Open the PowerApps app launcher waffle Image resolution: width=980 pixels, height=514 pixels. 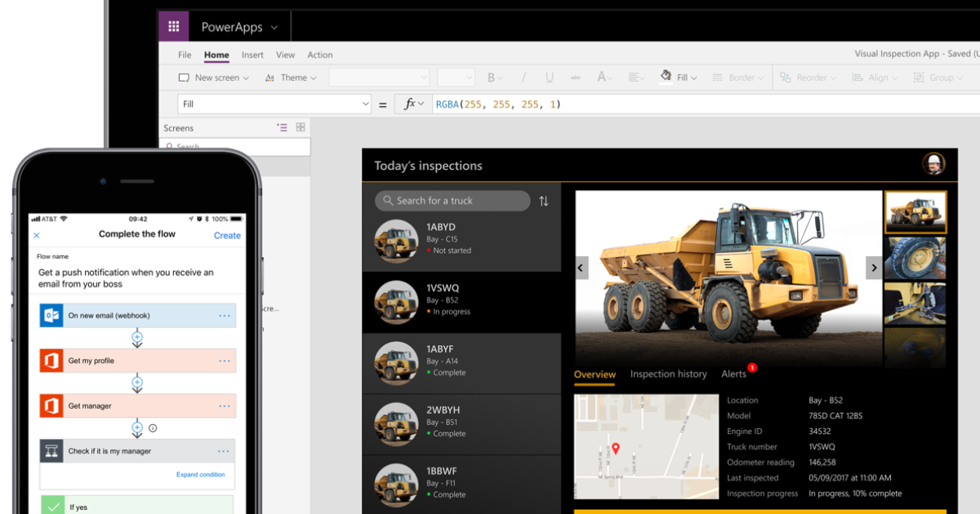[173, 27]
